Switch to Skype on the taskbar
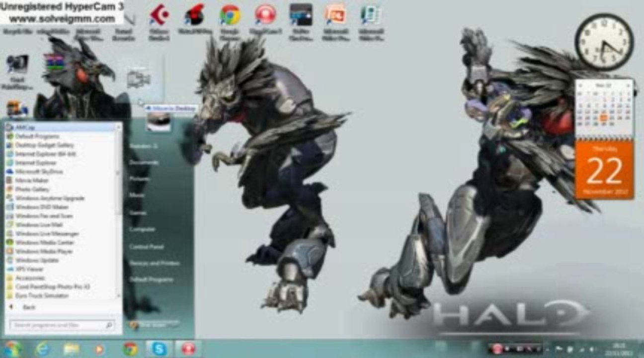This screenshot has width=644, height=358. point(159,349)
